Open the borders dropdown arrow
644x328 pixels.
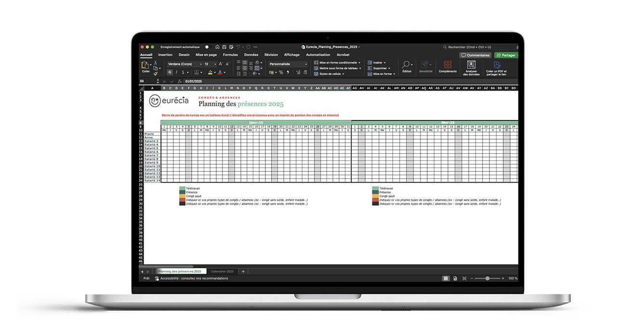coord(201,72)
